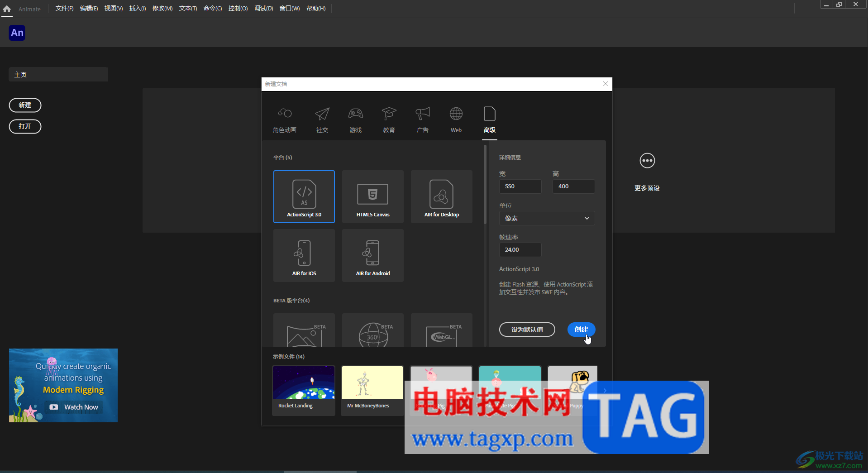Pick the BETA VR Panorama platform
Screen dimensions: 868x473
click(304, 330)
